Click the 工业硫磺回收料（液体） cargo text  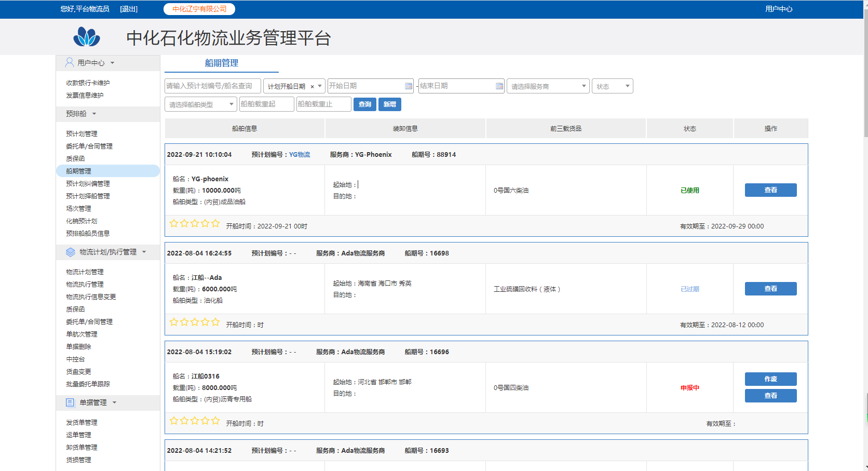[527, 289]
